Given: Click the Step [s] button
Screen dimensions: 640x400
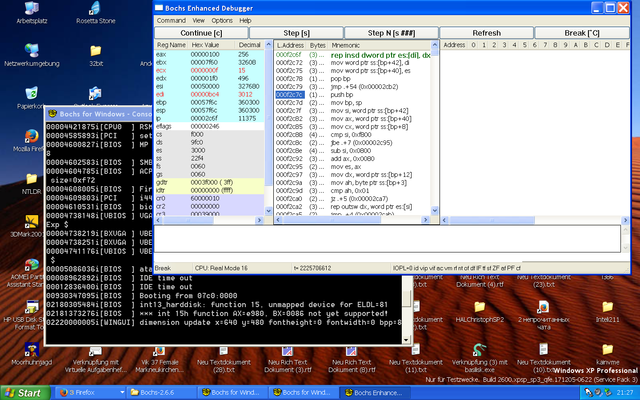Looking at the screenshot, I should 296,33.
